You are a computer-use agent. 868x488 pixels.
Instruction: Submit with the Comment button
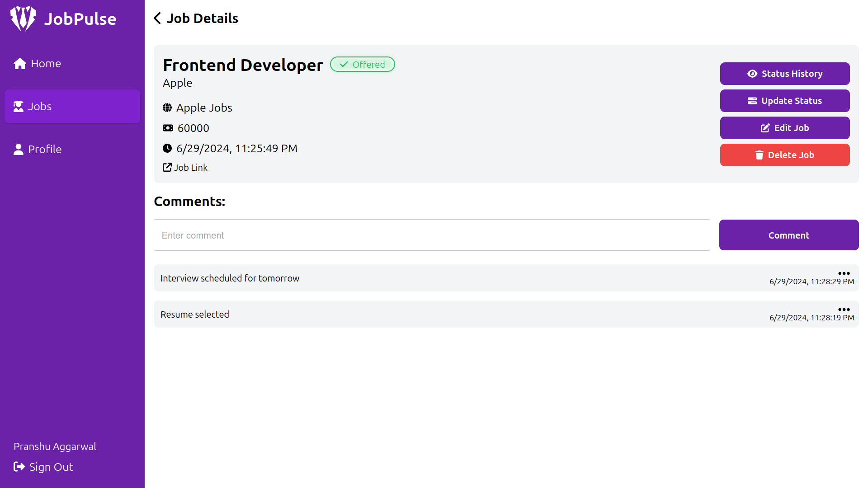tap(789, 235)
